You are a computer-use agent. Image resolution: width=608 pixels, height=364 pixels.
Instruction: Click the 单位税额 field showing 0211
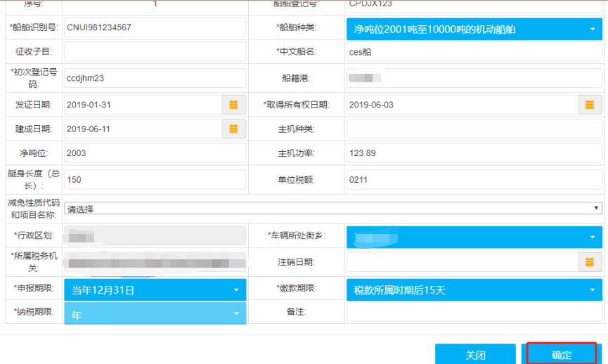474,180
